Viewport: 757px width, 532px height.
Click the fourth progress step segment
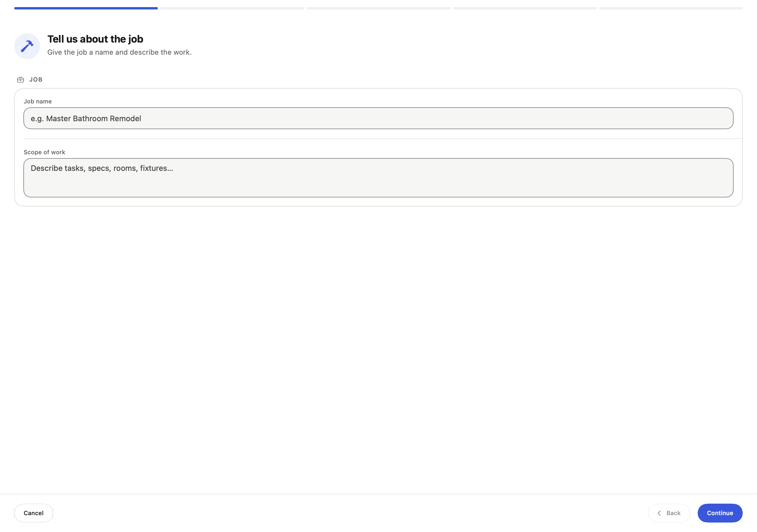pyautogui.click(x=525, y=8)
